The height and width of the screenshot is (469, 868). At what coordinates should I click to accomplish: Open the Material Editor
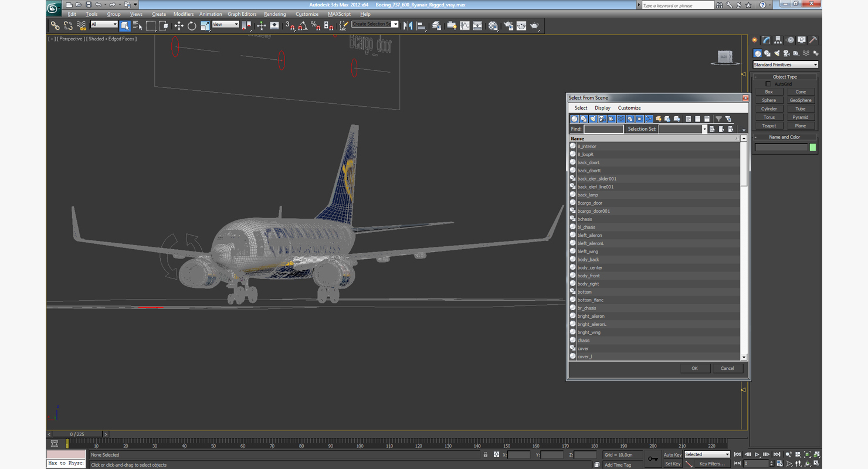pyautogui.click(x=493, y=26)
